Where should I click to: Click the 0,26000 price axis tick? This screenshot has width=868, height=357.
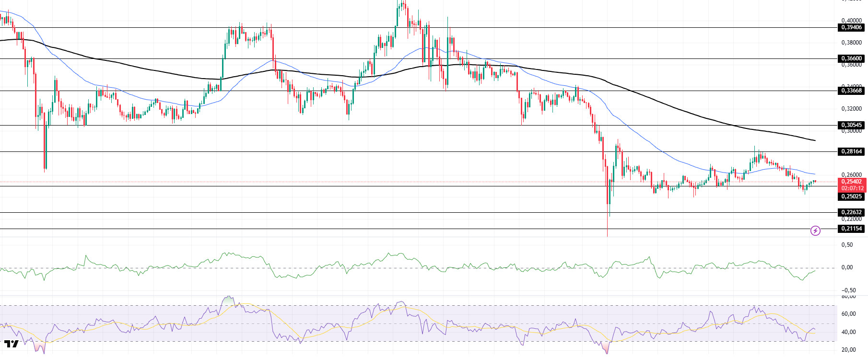tap(851, 175)
